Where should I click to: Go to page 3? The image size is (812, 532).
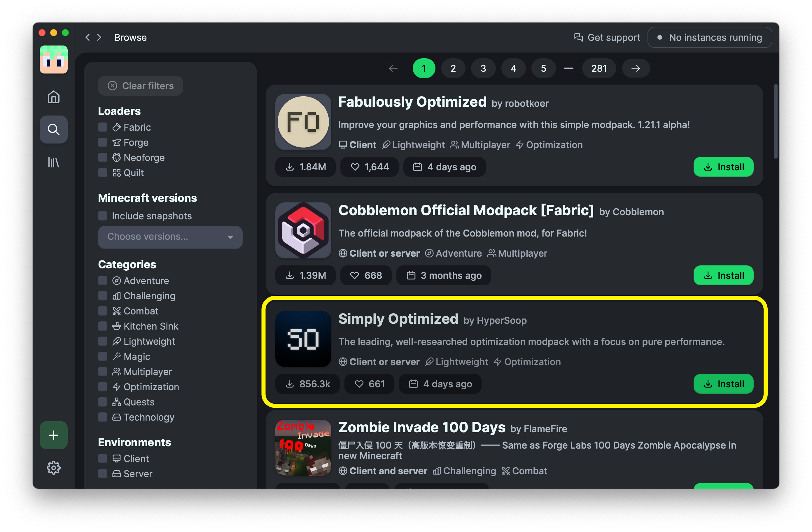483,68
